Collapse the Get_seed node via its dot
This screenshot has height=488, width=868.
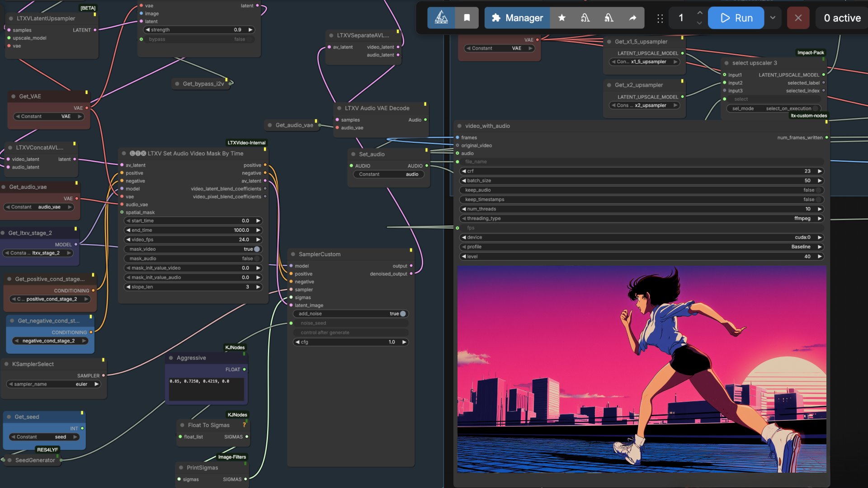[9, 417]
